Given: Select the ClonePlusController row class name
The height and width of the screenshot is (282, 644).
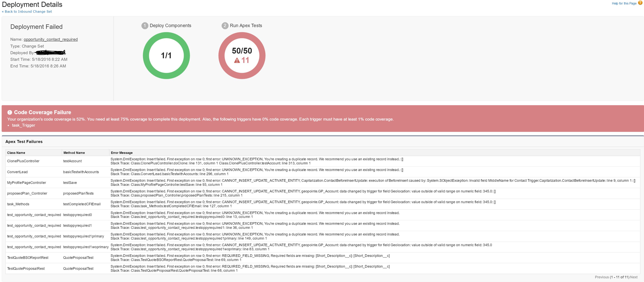Looking at the screenshot, I should (23, 161).
